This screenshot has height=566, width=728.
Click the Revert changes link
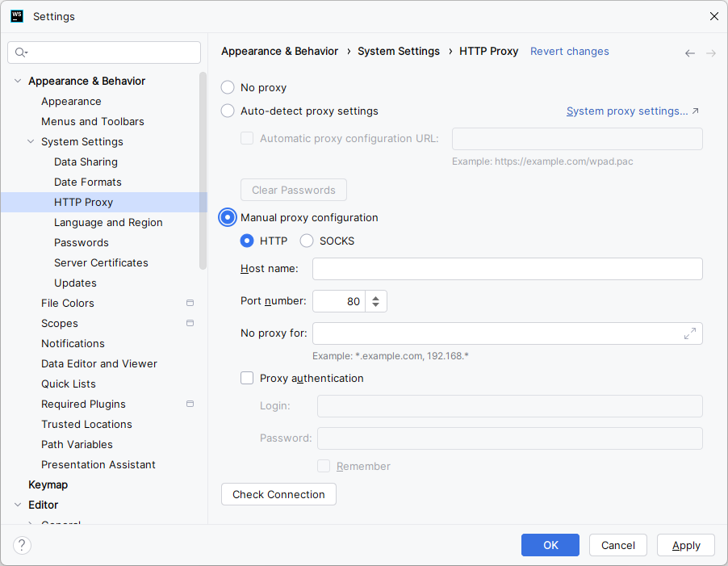coord(569,51)
